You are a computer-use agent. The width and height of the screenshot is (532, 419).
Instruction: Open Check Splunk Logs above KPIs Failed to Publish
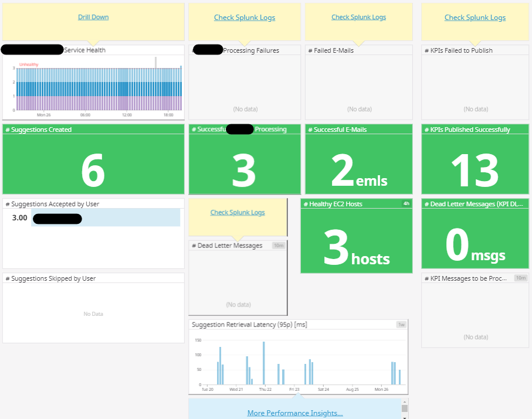pos(475,18)
